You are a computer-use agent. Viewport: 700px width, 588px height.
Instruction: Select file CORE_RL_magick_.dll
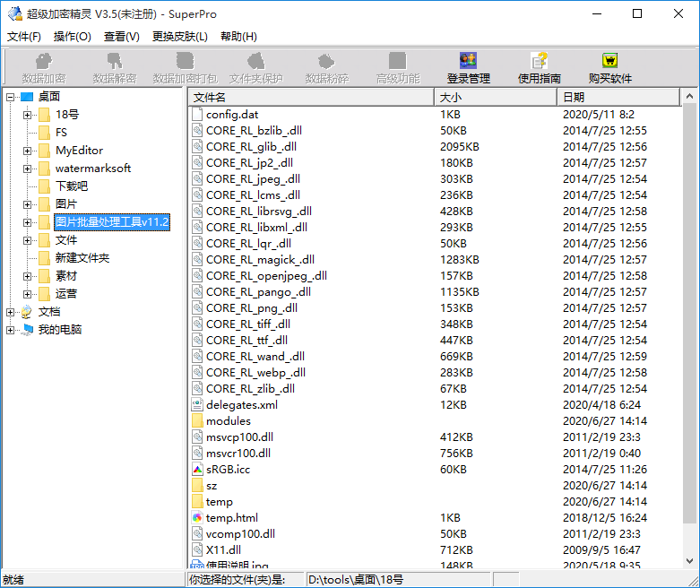tap(260, 259)
